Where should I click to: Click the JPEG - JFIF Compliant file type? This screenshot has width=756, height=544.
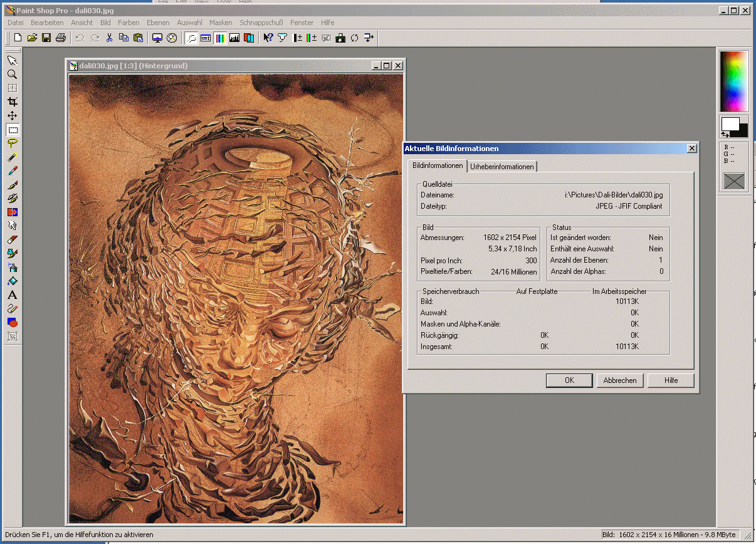pos(629,206)
